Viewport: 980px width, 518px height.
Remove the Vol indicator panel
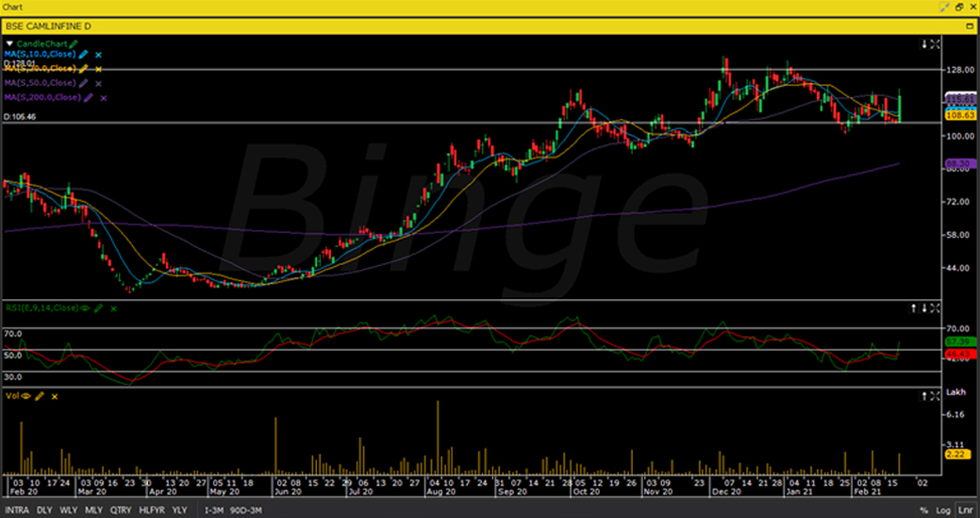coord(55,396)
